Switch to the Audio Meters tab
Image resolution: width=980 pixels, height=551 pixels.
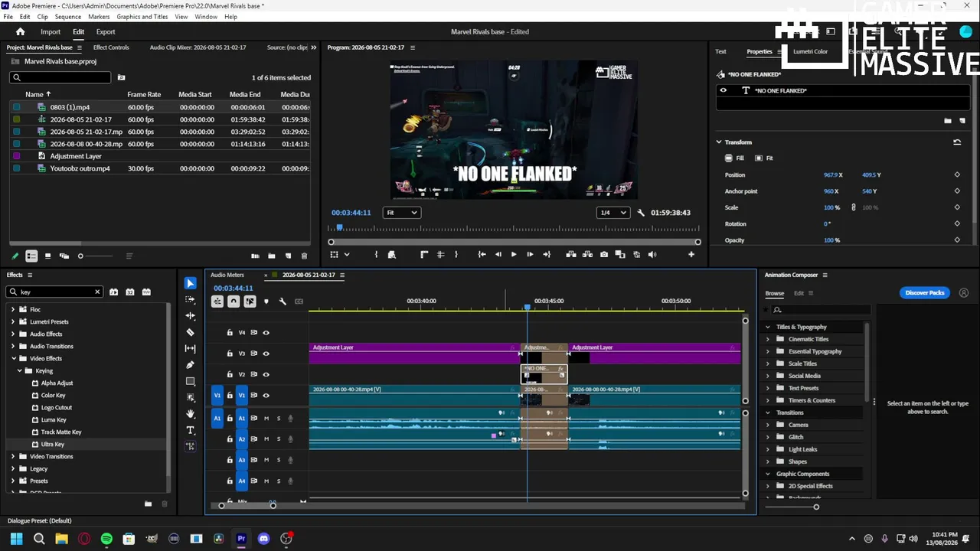pos(227,275)
